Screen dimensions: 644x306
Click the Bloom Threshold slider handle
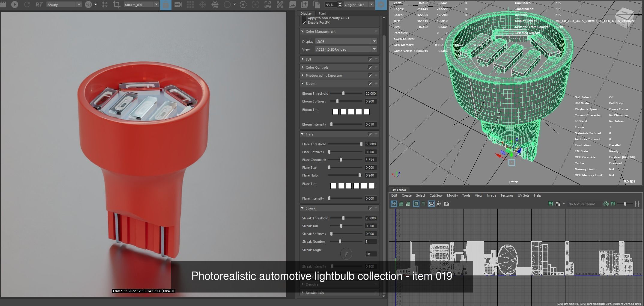343,94
